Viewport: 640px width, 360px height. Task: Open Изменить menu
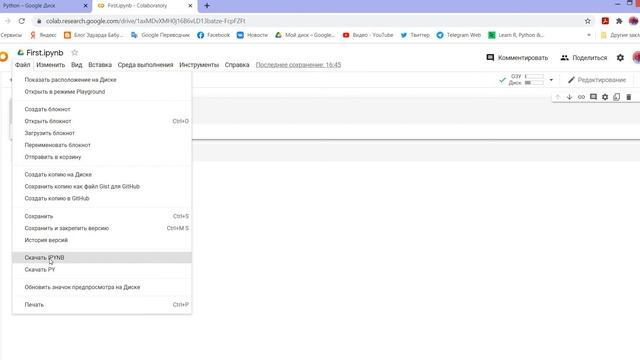(x=51, y=65)
